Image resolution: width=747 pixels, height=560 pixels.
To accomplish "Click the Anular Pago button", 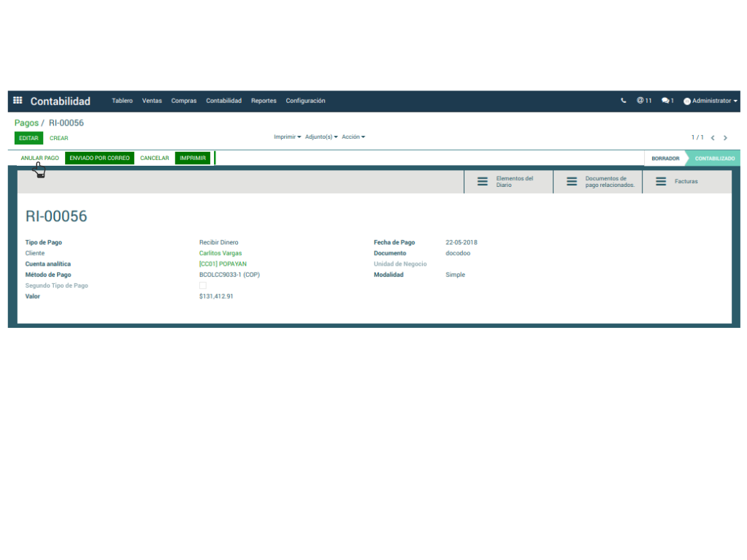I will 40,158.
